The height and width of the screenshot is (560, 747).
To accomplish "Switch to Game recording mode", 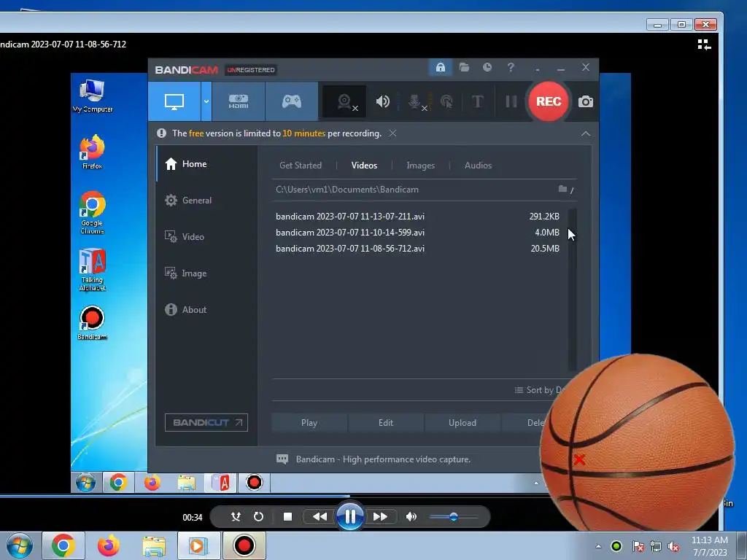I will 292,101.
